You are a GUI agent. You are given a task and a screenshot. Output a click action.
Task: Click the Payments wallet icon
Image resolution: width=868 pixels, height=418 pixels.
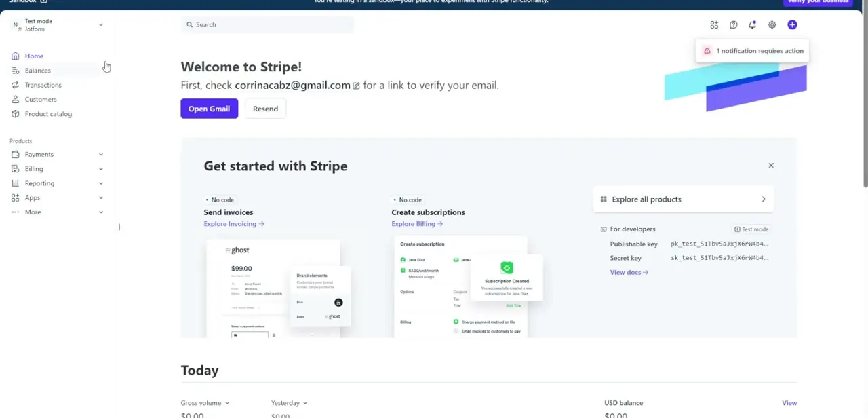16,154
